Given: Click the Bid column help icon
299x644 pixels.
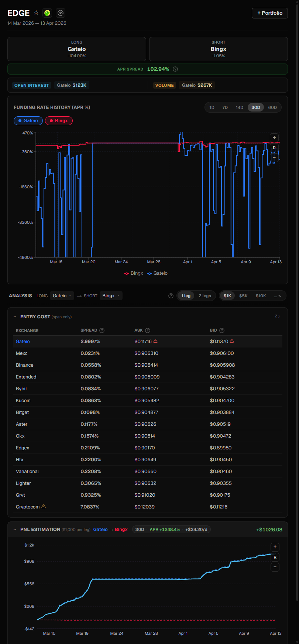Looking at the screenshot, I should (x=222, y=330).
